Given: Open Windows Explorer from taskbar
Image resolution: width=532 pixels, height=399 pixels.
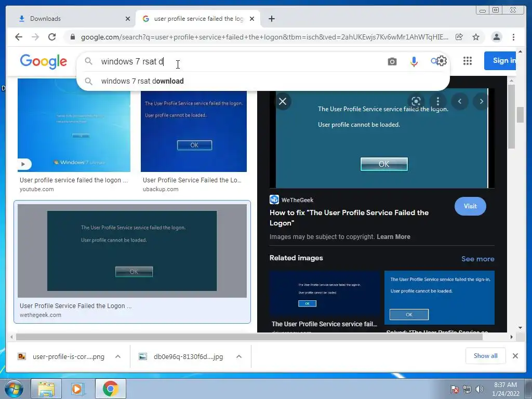Looking at the screenshot, I should pos(46,389).
